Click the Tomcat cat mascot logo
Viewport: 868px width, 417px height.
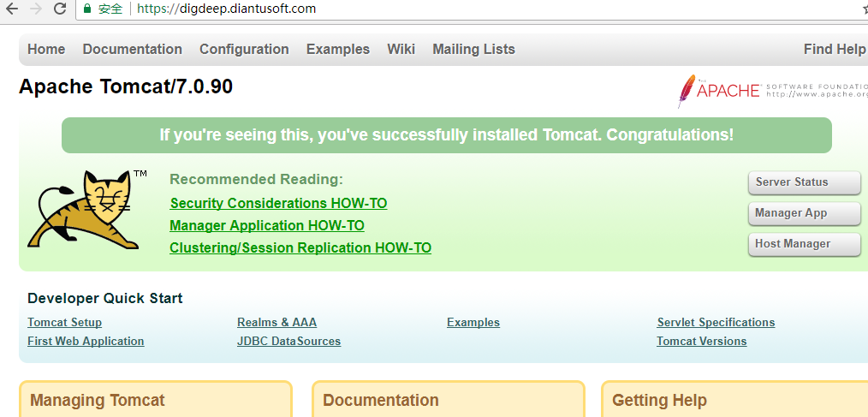tap(84, 211)
